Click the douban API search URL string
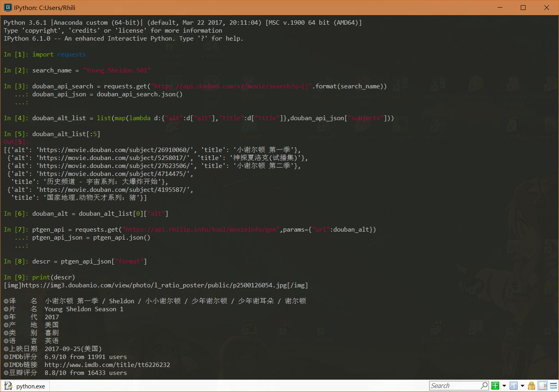The image size is (559, 392). pos(231,86)
